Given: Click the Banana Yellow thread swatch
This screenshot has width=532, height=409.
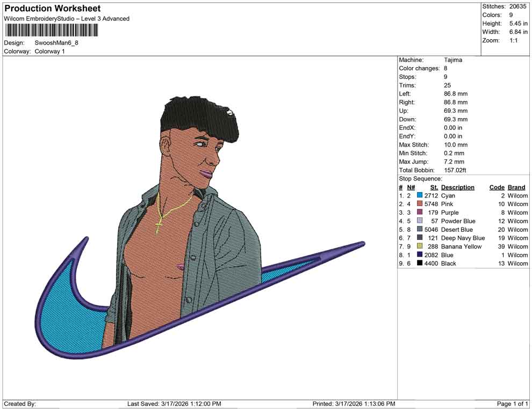Looking at the screenshot, I should (421, 246).
